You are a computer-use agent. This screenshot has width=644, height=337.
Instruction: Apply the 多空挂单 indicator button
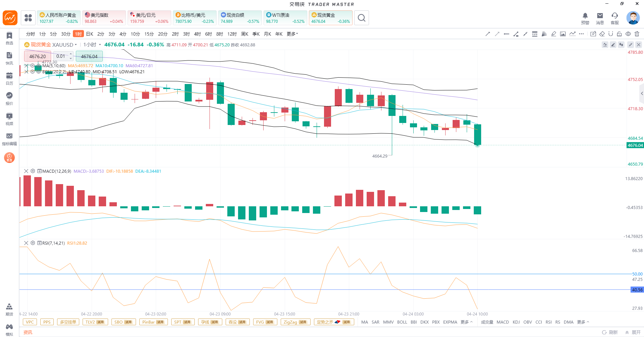point(68,322)
